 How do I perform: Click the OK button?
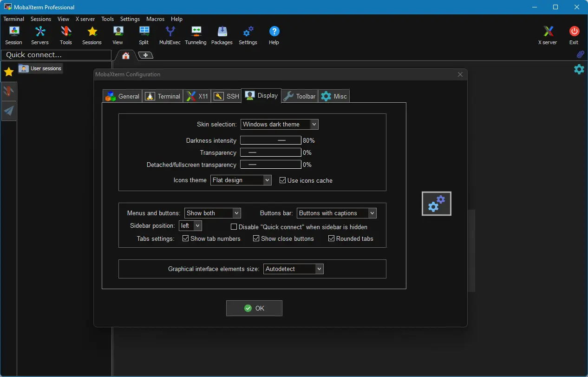coord(254,308)
